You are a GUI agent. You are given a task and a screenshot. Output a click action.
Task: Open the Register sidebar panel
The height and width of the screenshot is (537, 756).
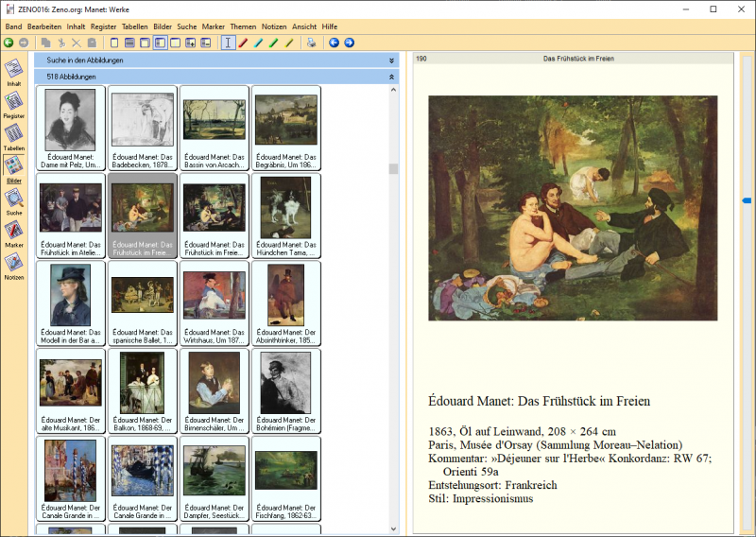[14, 103]
